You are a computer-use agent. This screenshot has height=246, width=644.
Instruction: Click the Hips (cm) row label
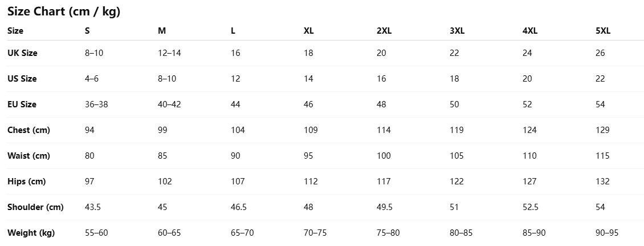26,182
